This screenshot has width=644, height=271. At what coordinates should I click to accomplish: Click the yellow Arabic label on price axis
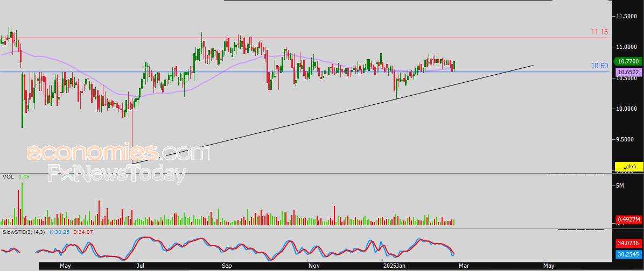pyautogui.click(x=629, y=167)
